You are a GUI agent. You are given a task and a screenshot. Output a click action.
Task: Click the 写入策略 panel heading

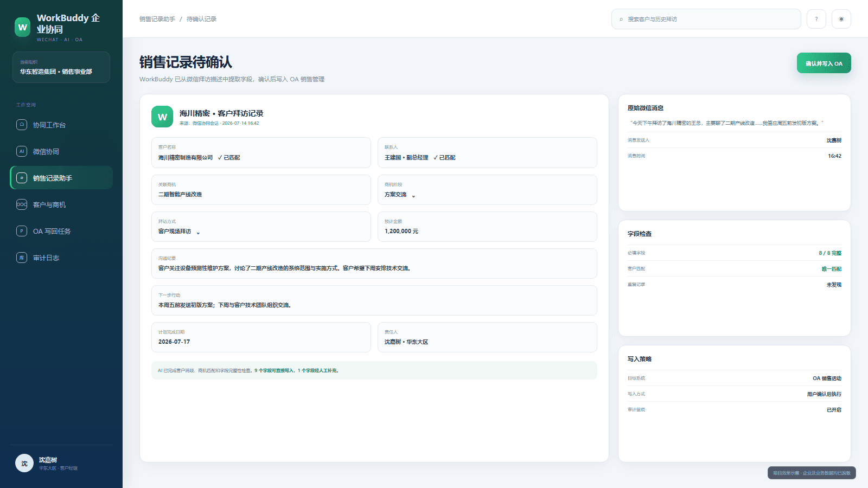pos(640,359)
